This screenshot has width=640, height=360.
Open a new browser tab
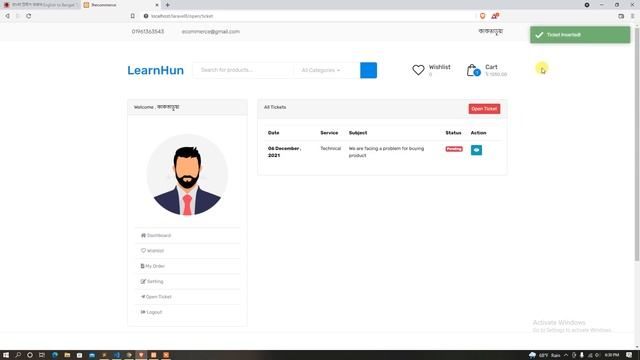click(x=168, y=5)
